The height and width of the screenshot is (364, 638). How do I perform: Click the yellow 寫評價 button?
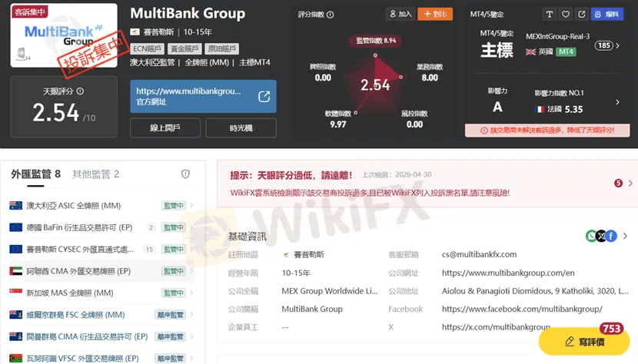pyautogui.click(x=584, y=341)
